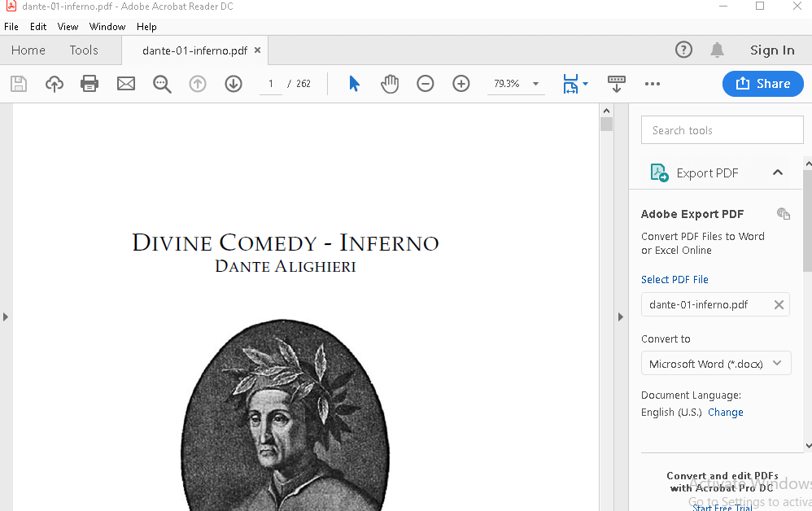Collapse the Export PDF section

[778, 173]
